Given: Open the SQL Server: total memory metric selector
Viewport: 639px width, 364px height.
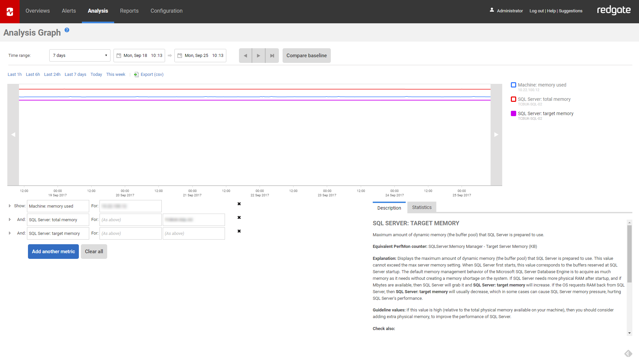Looking at the screenshot, I should click(58, 220).
